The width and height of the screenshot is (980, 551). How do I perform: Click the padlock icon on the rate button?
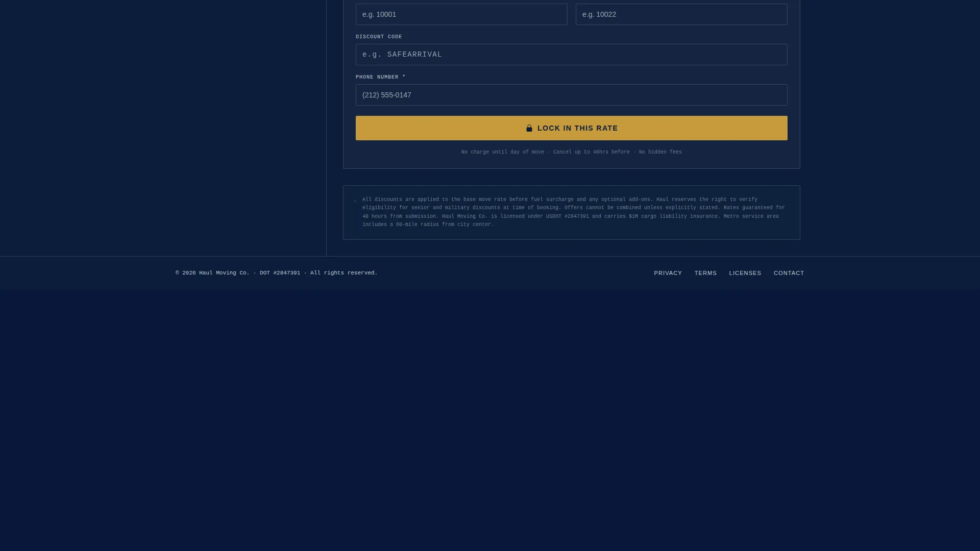tap(529, 128)
